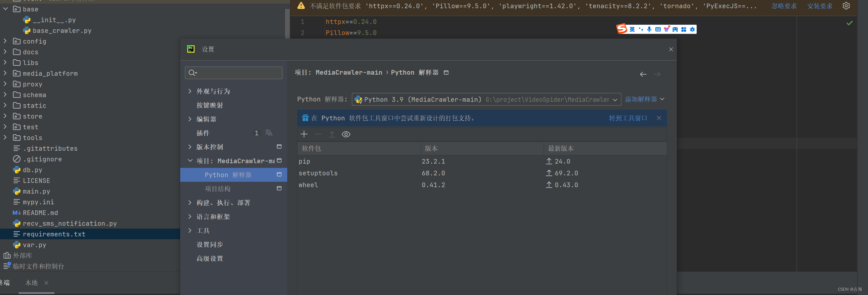Screen dimensions: 868x295
Task: Click the Sogou microphone voice input icon
Action: 649,29
